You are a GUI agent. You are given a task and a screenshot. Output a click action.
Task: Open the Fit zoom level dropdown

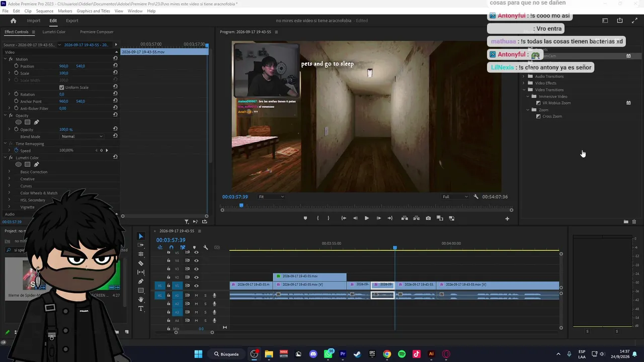[271, 197]
